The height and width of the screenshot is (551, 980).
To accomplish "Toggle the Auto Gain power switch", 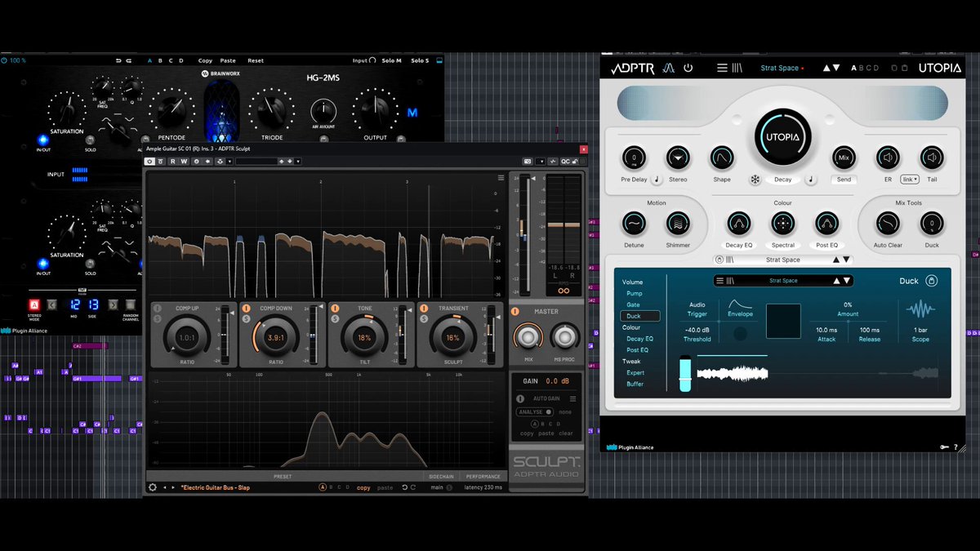I will click(x=520, y=398).
